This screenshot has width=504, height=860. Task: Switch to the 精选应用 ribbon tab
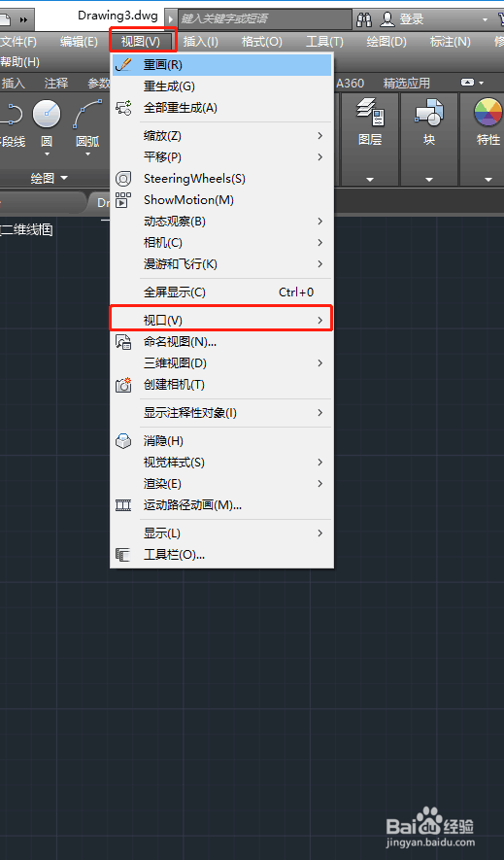coord(407,84)
